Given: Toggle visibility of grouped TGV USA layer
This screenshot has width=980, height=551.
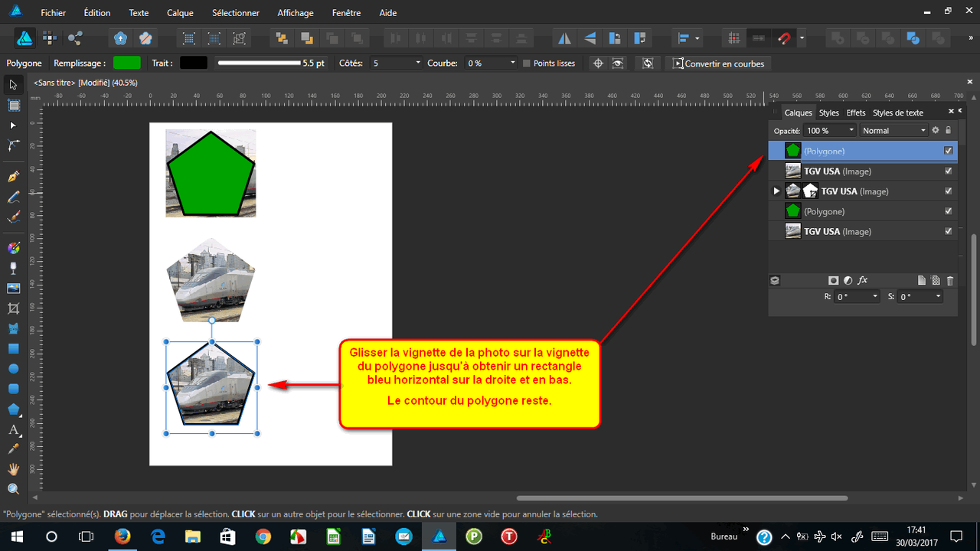Looking at the screenshot, I should (x=949, y=191).
